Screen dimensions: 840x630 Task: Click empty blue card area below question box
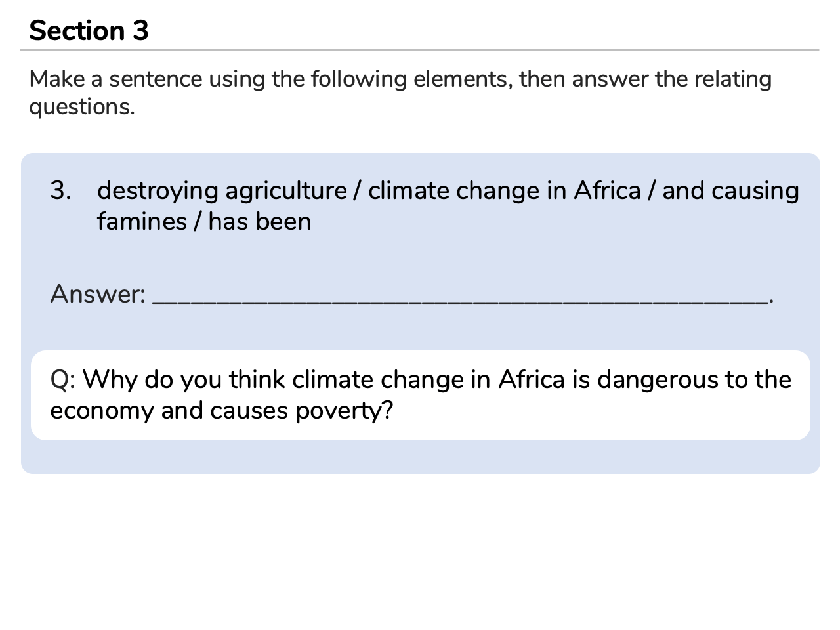(421, 457)
